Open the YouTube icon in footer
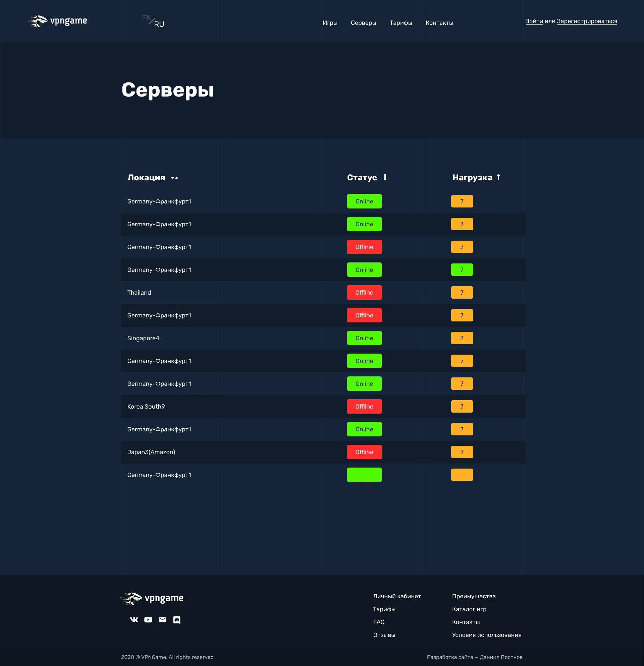Screen dimensions: 644x666 tap(148, 619)
